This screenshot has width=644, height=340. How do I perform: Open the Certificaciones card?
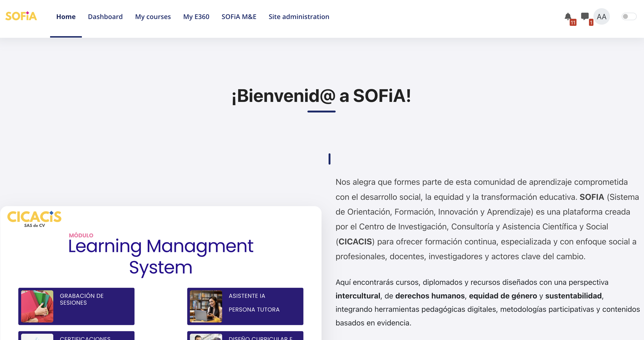tap(76, 336)
